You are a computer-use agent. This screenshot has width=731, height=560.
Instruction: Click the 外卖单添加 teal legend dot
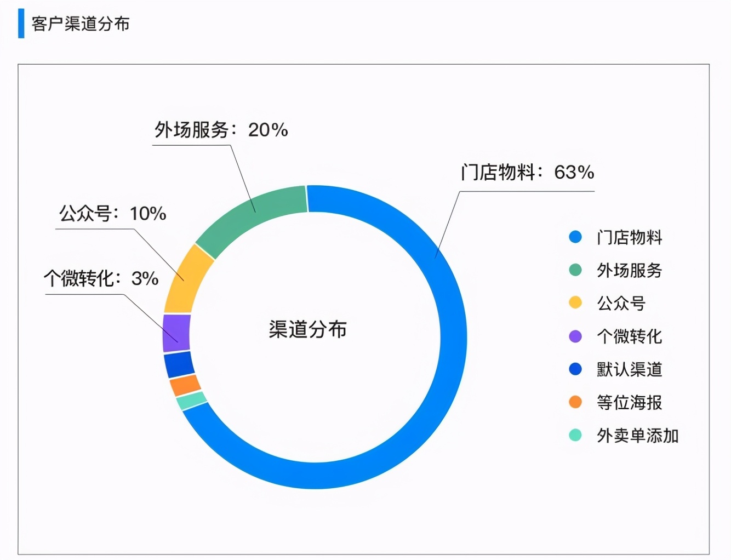575,435
